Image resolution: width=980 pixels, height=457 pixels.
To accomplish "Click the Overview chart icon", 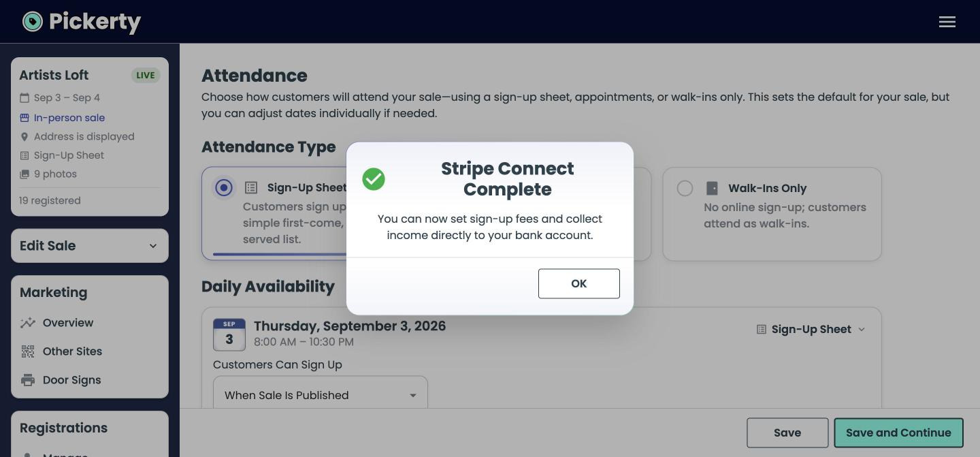I will 28,323.
